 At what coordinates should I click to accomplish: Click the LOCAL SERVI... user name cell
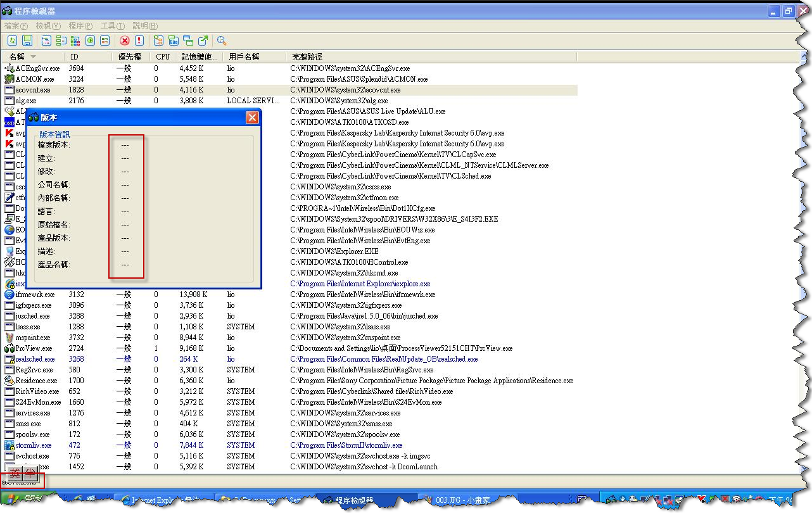pyautogui.click(x=253, y=101)
